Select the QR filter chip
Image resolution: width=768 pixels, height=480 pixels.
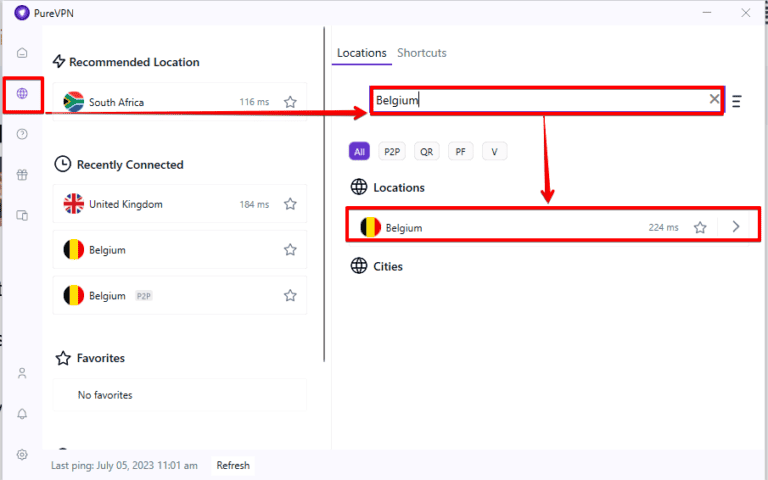(427, 151)
